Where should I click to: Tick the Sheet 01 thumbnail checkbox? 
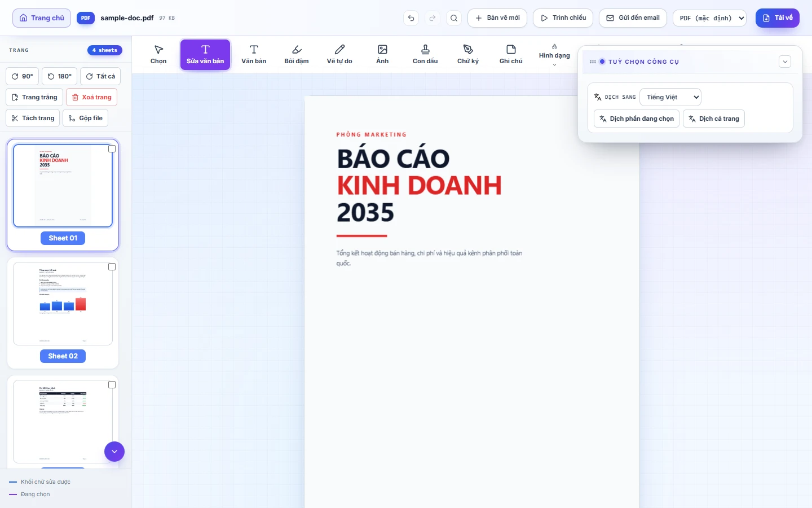[112, 149]
